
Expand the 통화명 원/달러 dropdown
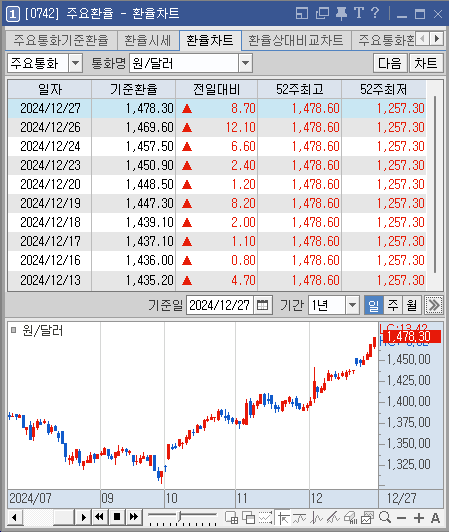click(245, 63)
